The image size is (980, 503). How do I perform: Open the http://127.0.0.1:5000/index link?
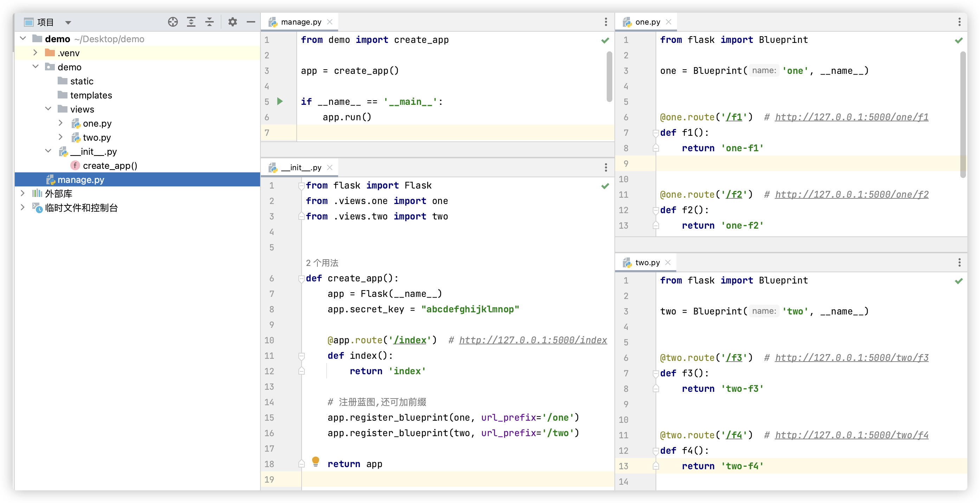point(533,340)
